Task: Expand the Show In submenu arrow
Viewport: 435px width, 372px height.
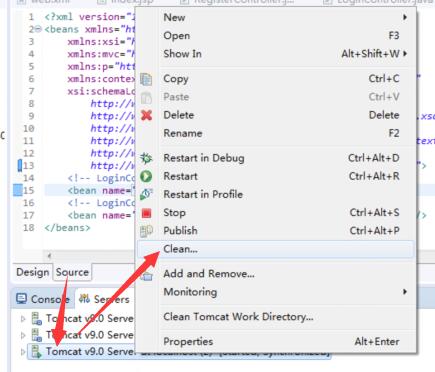Action: [x=405, y=53]
